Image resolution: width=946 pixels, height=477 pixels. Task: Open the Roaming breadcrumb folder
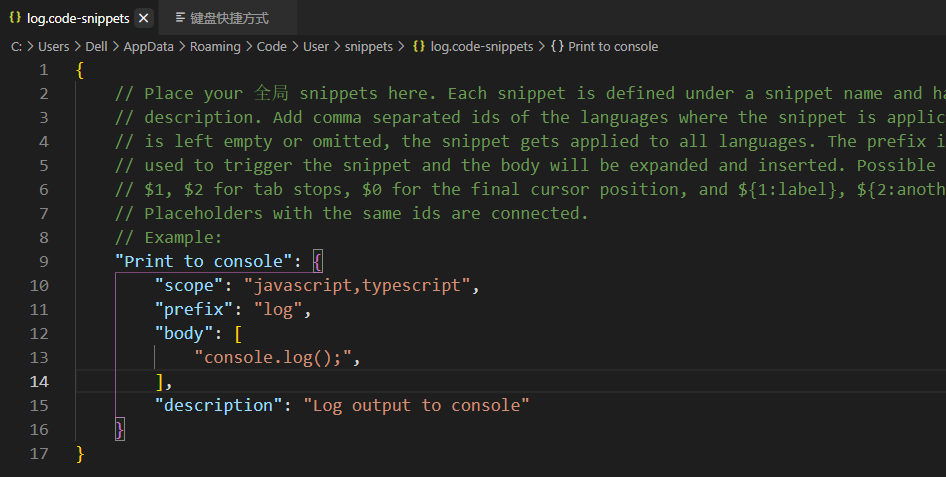pyautogui.click(x=215, y=46)
